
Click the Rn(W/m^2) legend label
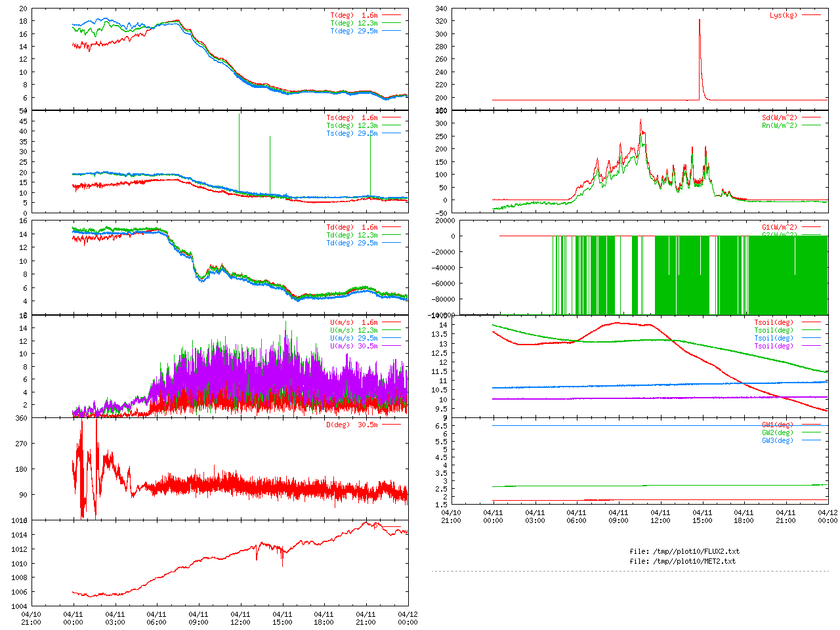coord(780,125)
